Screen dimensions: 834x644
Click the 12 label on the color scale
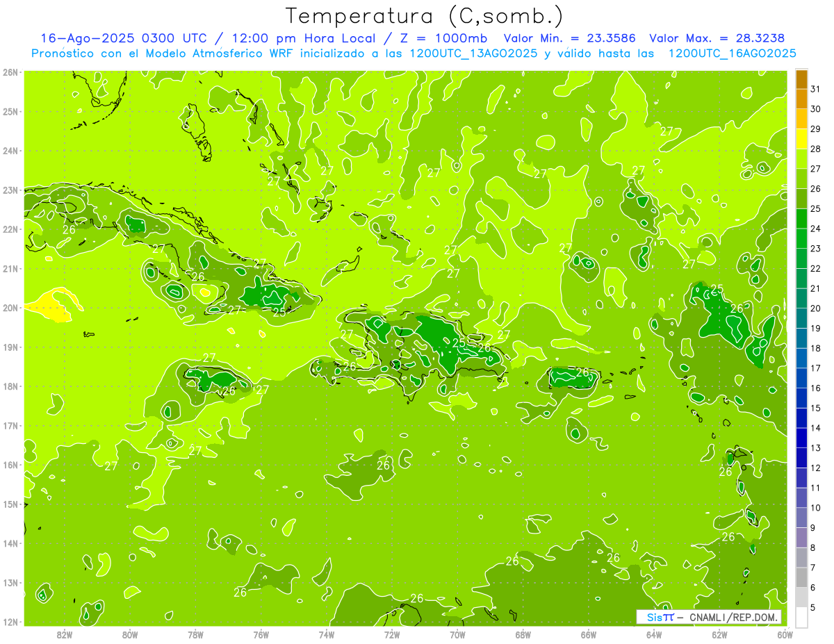click(x=816, y=468)
